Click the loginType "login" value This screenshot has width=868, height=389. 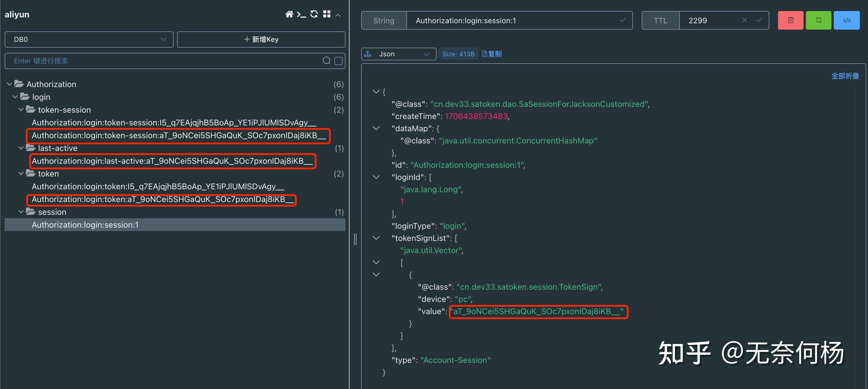(x=452, y=226)
